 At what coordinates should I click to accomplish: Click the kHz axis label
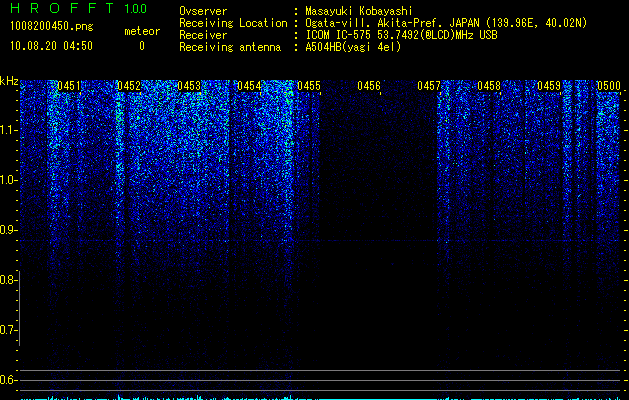(x=9, y=81)
